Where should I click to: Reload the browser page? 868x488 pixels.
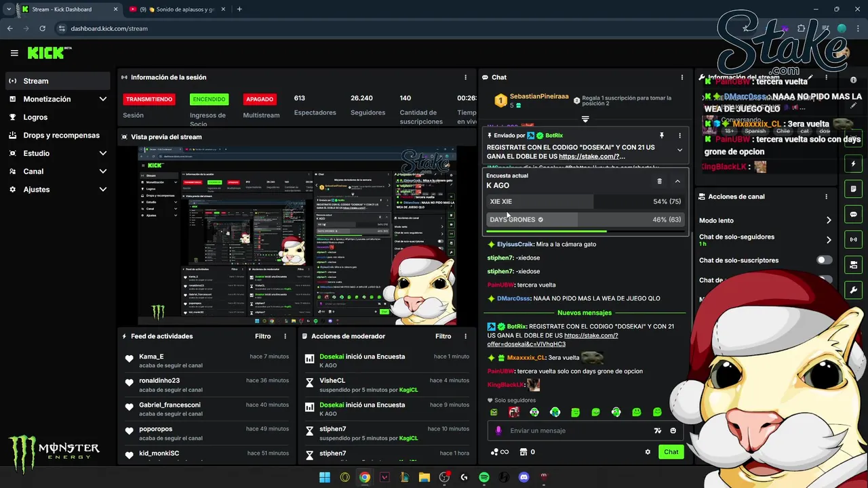(43, 28)
